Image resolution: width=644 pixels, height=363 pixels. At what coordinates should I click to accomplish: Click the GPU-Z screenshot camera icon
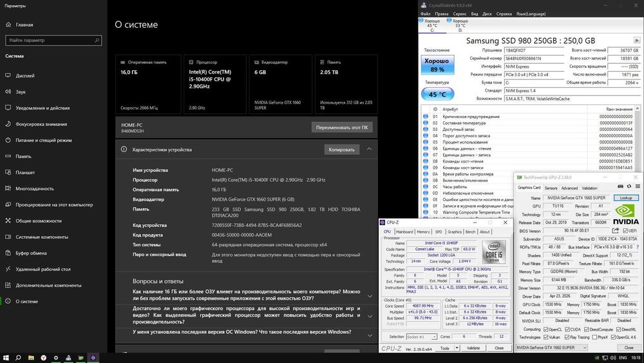pyautogui.click(x=620, y=186)
